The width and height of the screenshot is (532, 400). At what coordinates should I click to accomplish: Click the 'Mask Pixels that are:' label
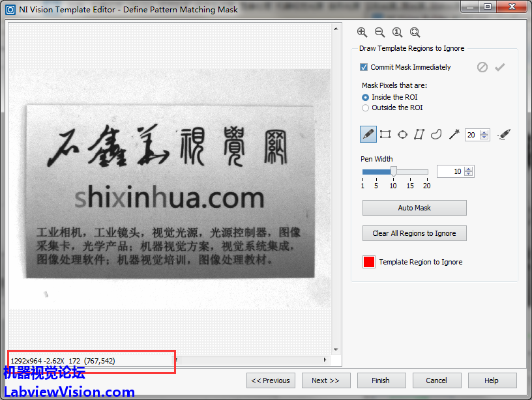(x=394, y=85)
